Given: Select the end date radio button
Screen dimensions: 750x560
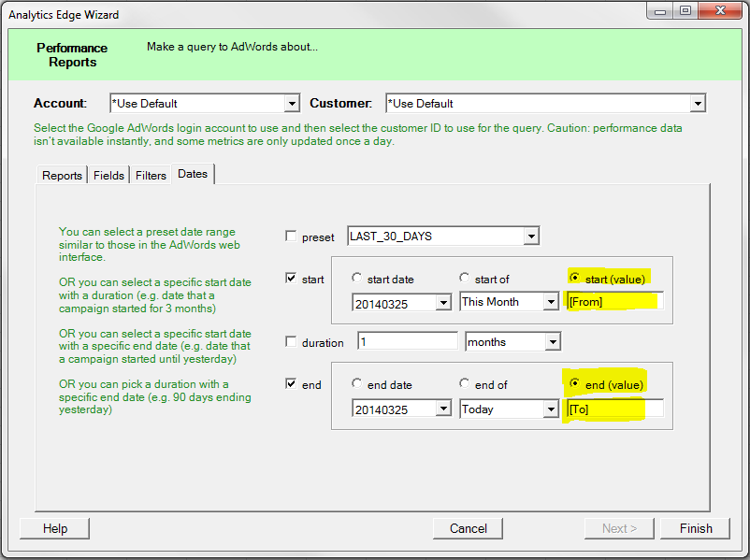Looking at the screenshot, I should click(357, 384).
